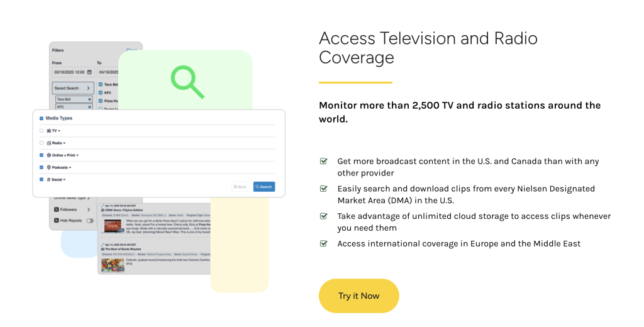Open the Best of Busta Rhymes thumbnail
The width and height of the screenshot is (644, 327).
[113, 263]
